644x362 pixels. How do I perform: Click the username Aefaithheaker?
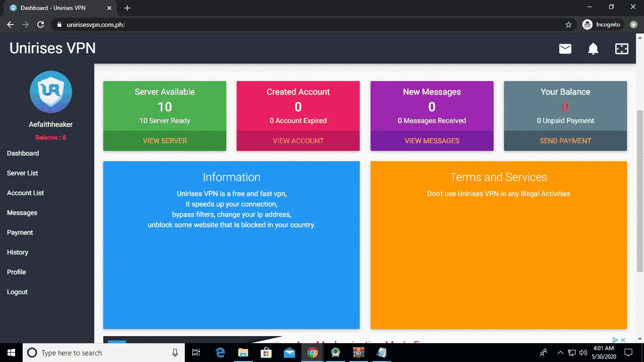(x=51, y=124)
